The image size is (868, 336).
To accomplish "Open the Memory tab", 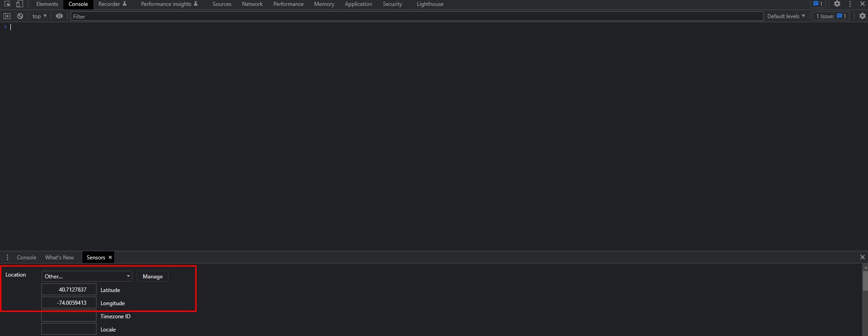I will point(324,4).
